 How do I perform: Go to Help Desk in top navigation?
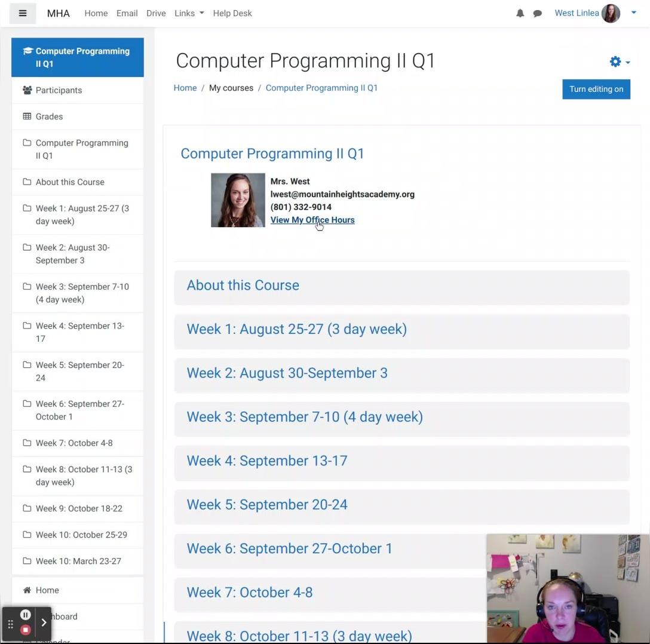tap(232, 13)
